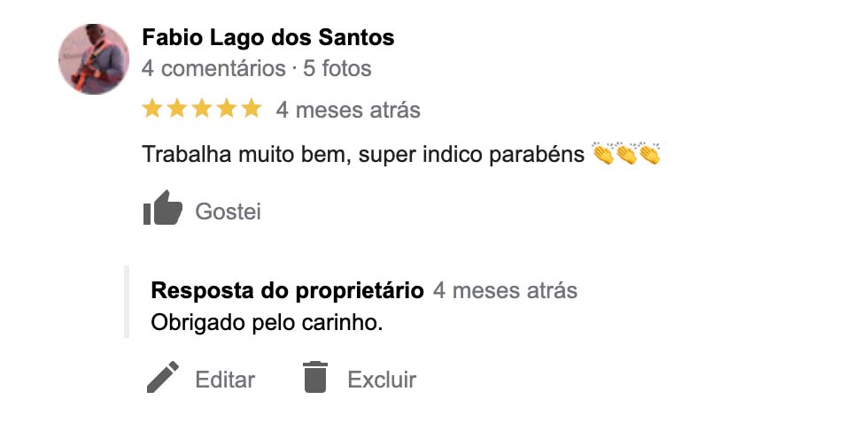This screenshot has height=430, width=868.
Task: Click the pencil edit icon
Action: [162, 378]
